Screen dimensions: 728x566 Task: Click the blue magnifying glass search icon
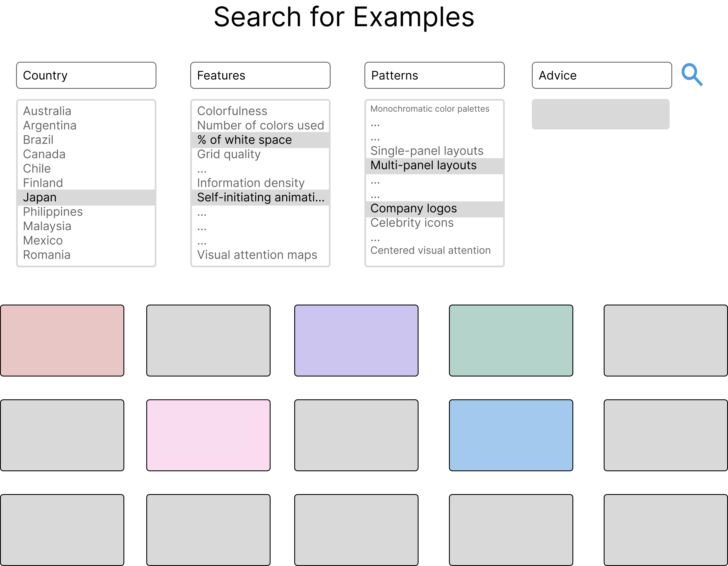tap(691, 74)
